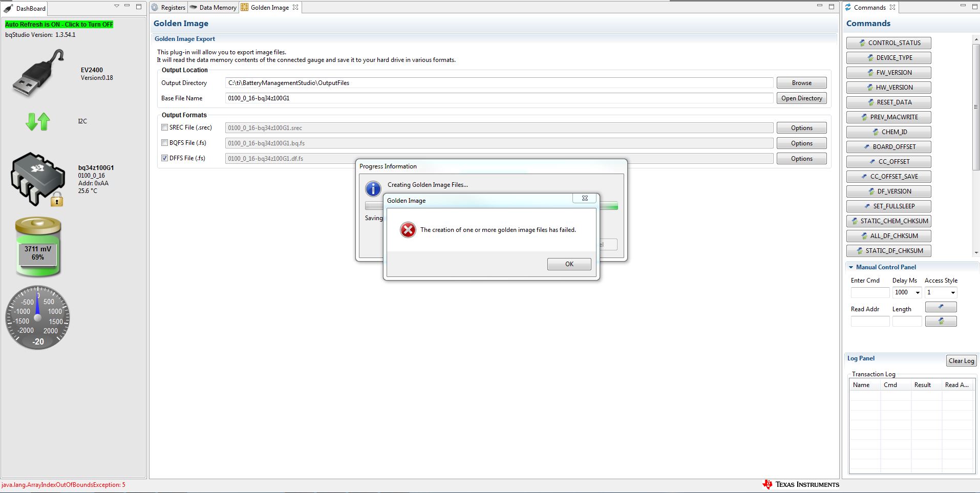Click the manual read command icon button
This screenshot has height=493, width=980.
[x=941, y=321]
